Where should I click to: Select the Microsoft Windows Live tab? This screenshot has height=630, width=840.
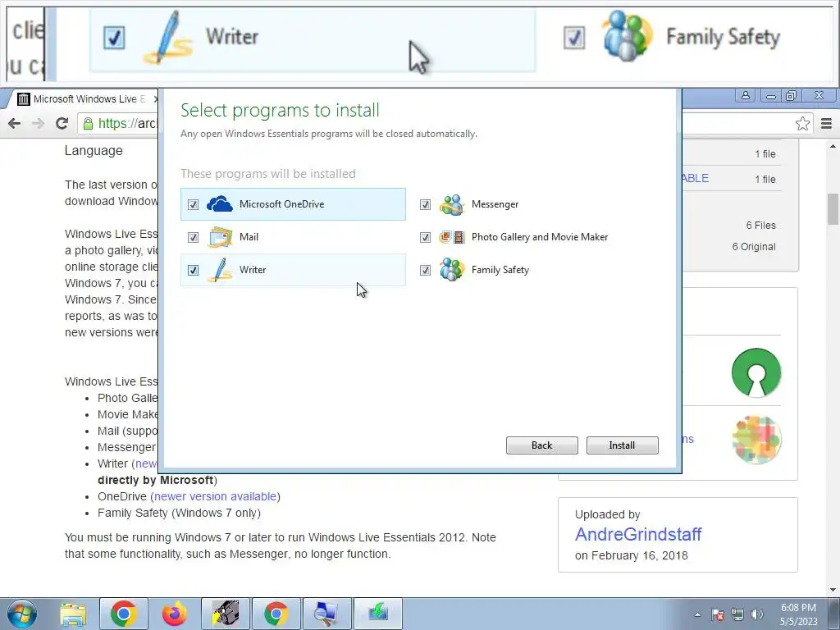[89, 99]
